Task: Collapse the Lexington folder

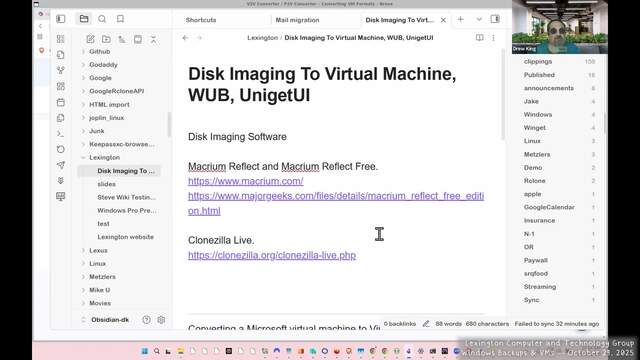Action: point(104,158)
